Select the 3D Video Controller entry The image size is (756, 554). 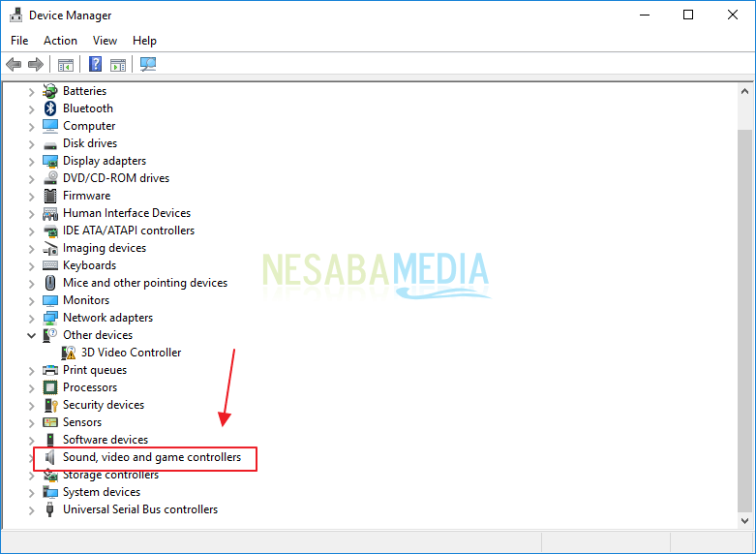(x=131, y=353)
